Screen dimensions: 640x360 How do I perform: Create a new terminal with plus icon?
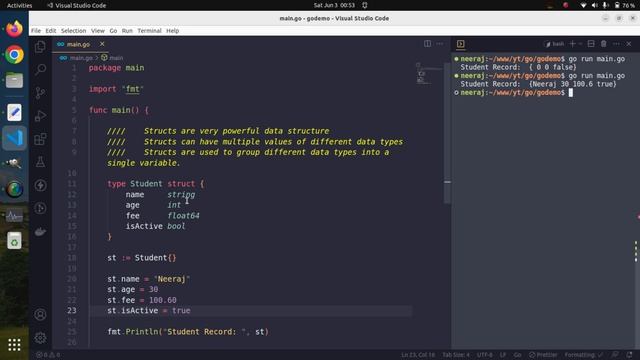click(572, 44)
